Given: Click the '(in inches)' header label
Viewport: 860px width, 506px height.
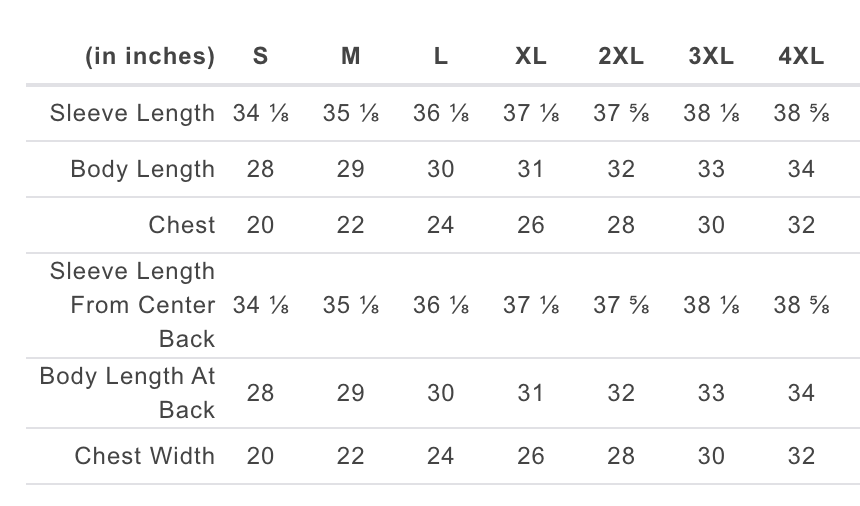Looking at the screenshot, I should click(150, 56).
